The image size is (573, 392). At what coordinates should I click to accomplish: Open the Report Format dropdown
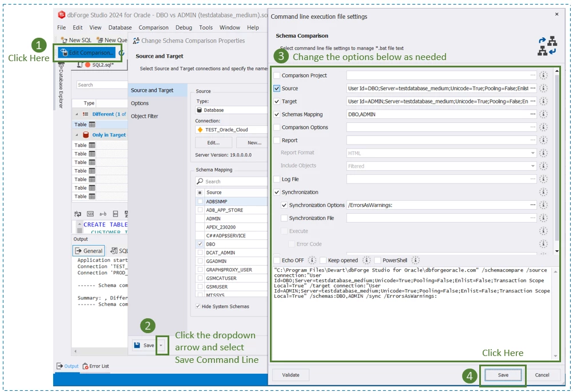point(533,153)
